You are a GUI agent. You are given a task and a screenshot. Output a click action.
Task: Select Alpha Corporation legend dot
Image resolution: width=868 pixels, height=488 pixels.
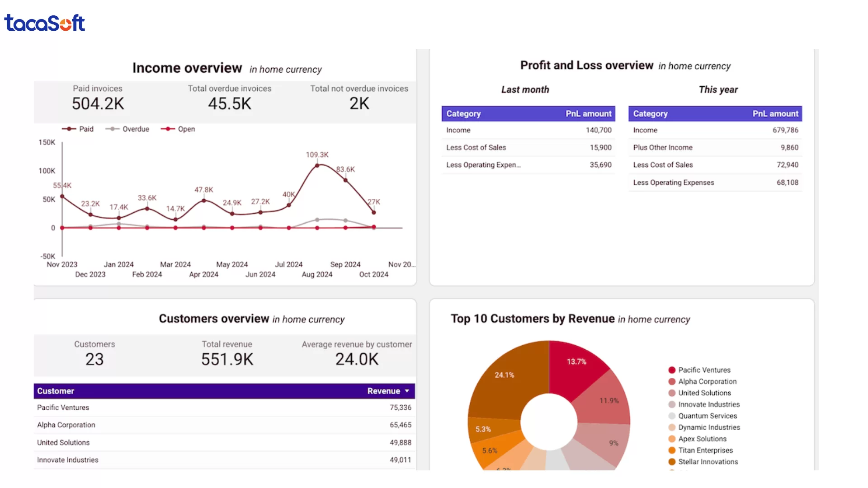click(672, 381)
